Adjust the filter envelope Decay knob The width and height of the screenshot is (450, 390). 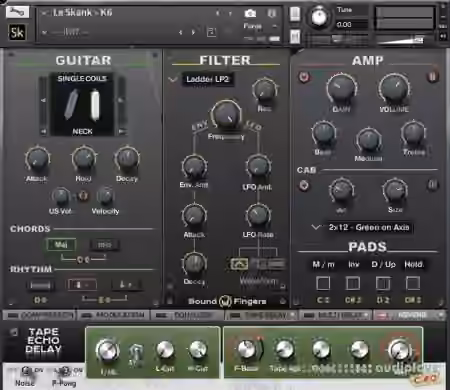click(194, 263)
